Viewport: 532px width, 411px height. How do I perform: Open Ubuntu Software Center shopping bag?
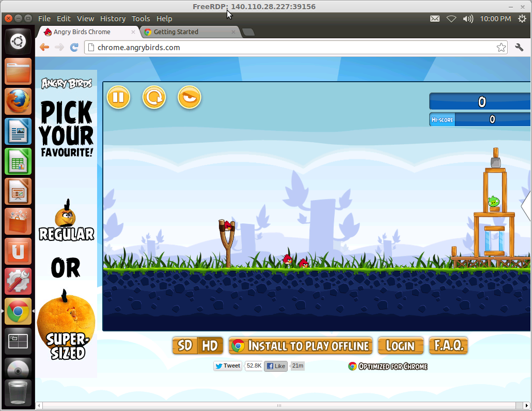(18, 221)
